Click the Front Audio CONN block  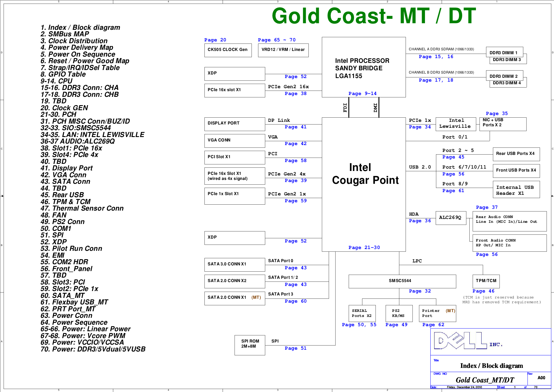(x=510, y=243)
